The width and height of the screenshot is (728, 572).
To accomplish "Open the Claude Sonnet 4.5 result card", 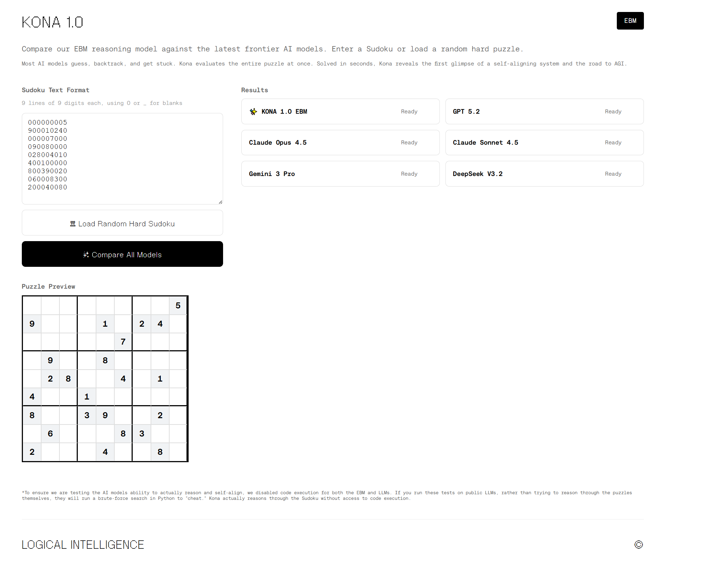I will [544, 143].
